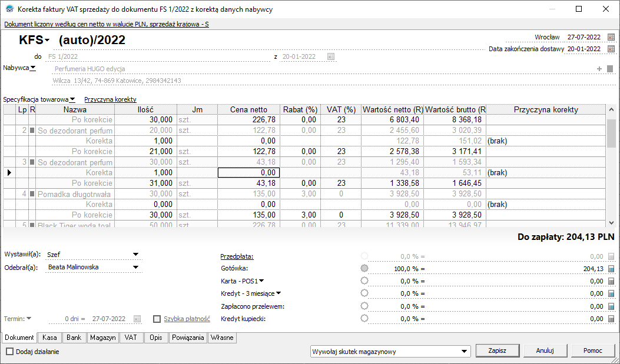This screenshot has width=620, height=364.
Task: Expand the Karta - POS1 dropdown arrow
Action: point(261,280)
